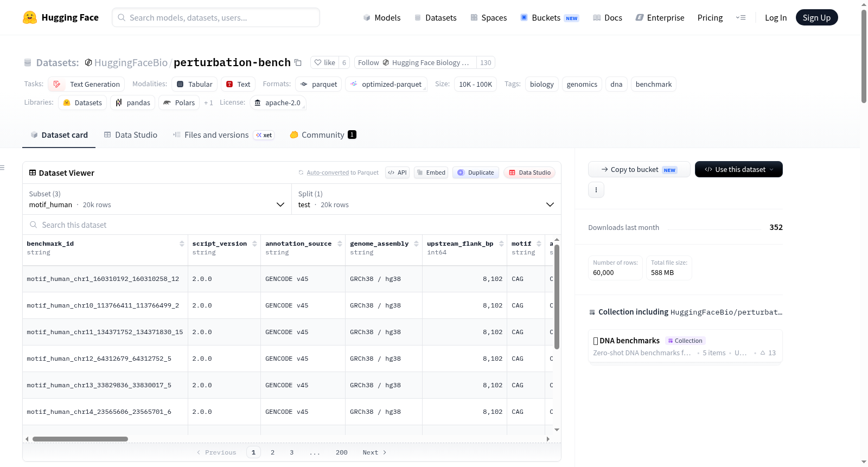Switch to the Data Studio tab
This screenshot has height=467, width=868.
coord(131,135)
